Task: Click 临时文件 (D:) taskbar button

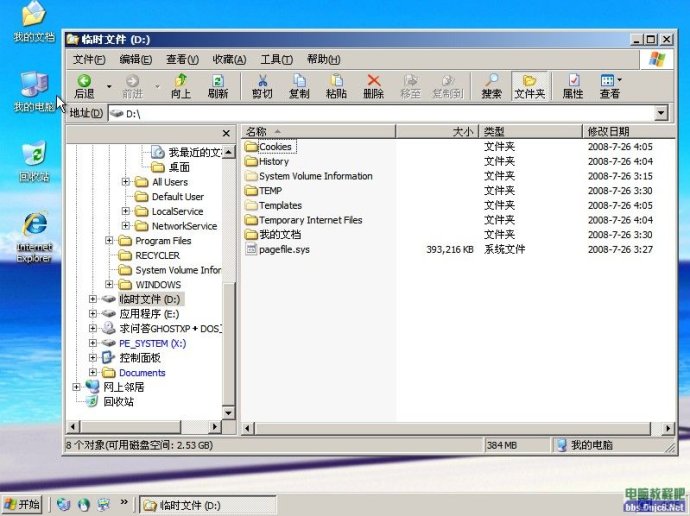Action: coord(208,505)
